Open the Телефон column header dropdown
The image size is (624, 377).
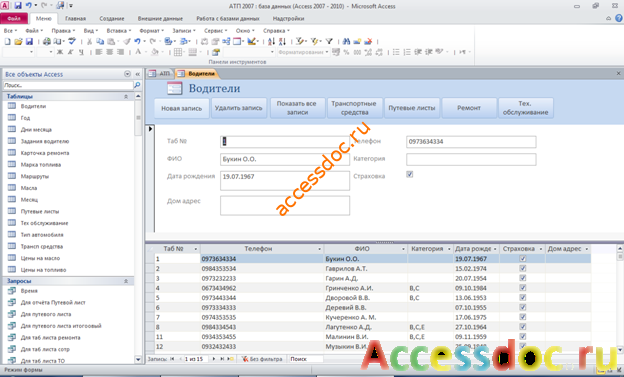tap(319, 249)
